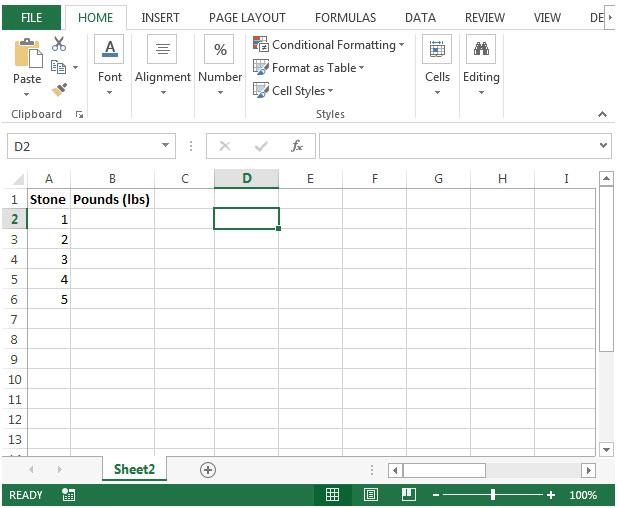Expand the Format as Table dropdown
Viewport: 617px width, 508px height.
pyautogui.click(x=361, y=68)
